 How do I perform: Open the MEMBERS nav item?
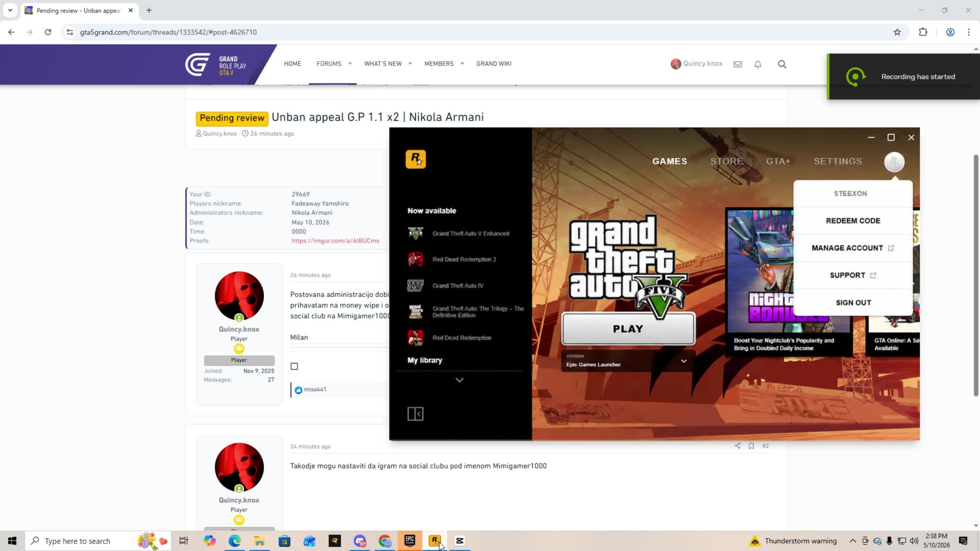(439, 64)
